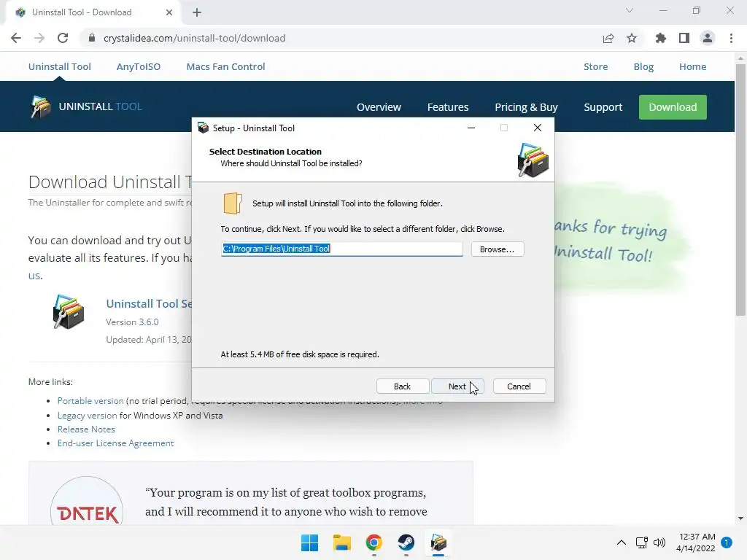
Task: Open the extensions puzzle icon
Action: coord(661,38)
